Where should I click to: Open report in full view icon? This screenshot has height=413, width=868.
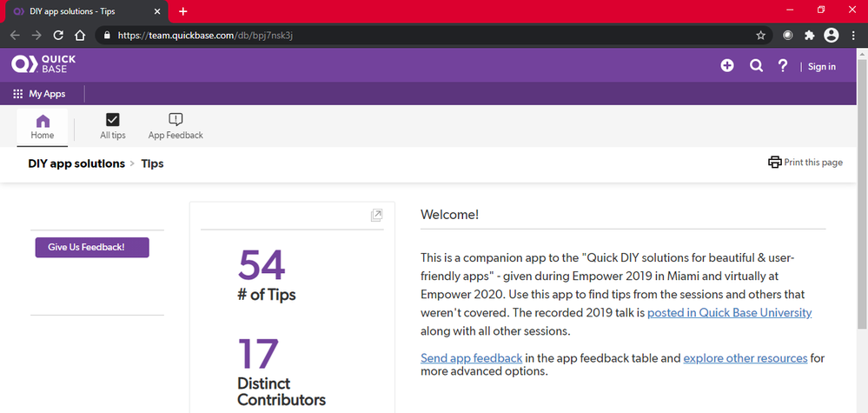376,216
